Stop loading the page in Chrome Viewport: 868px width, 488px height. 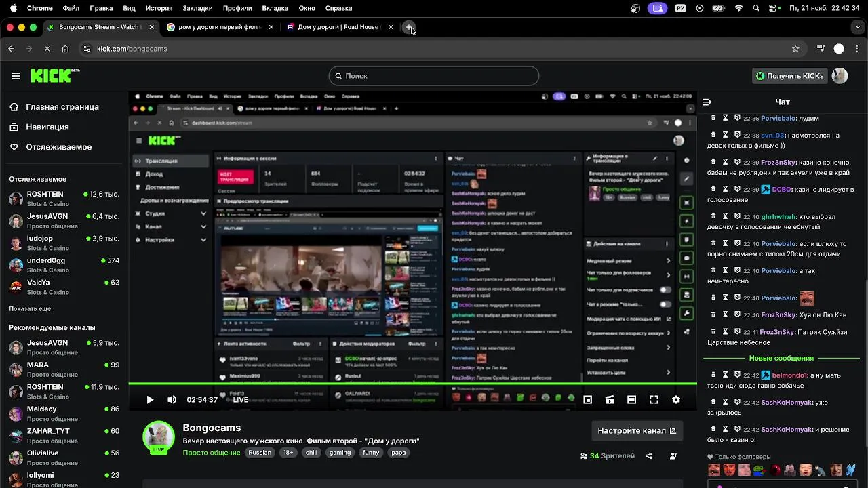pos(47,49)
